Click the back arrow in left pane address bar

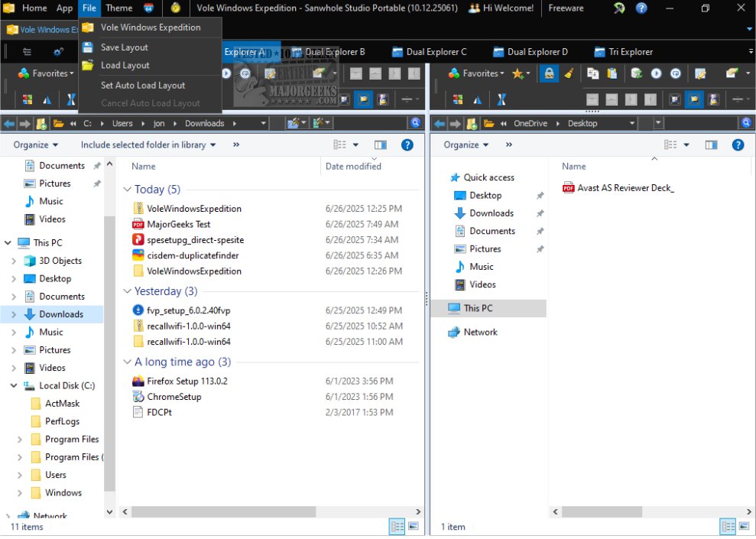9,123
